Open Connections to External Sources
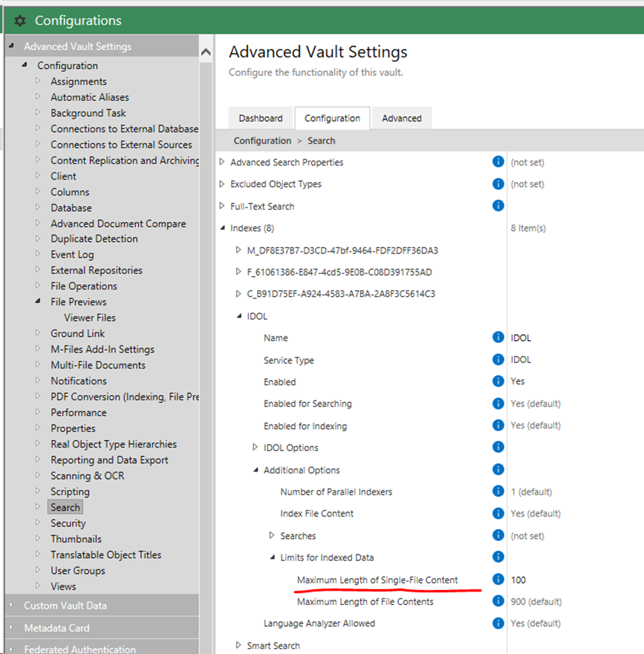644x654 pixels. [121, 144]
